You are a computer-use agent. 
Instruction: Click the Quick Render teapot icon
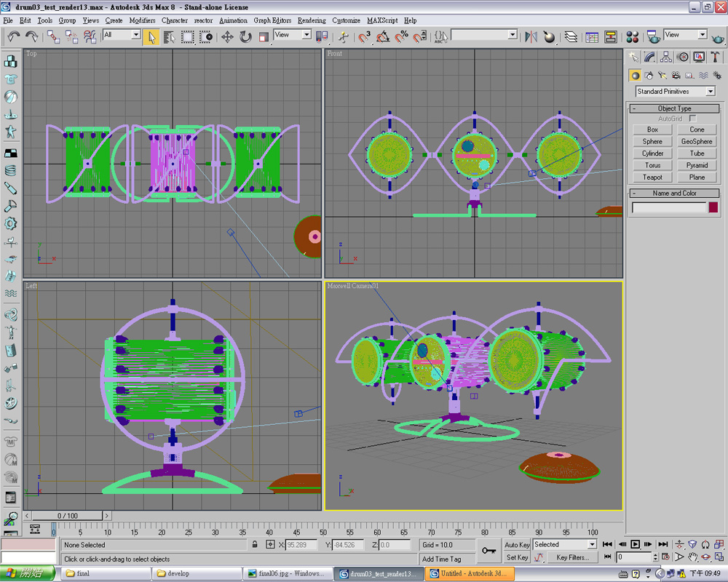(x=718, y=38)
